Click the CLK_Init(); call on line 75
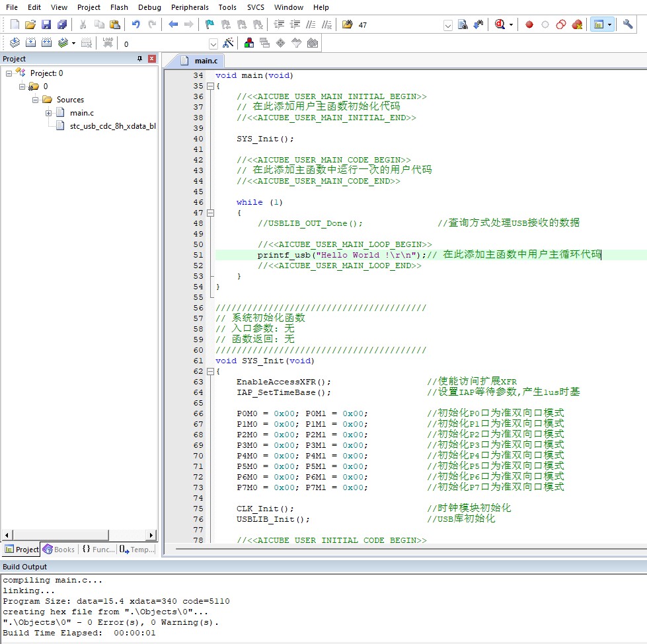The width and height of the screenshot is (647, 644). click(x=265, y=509)
